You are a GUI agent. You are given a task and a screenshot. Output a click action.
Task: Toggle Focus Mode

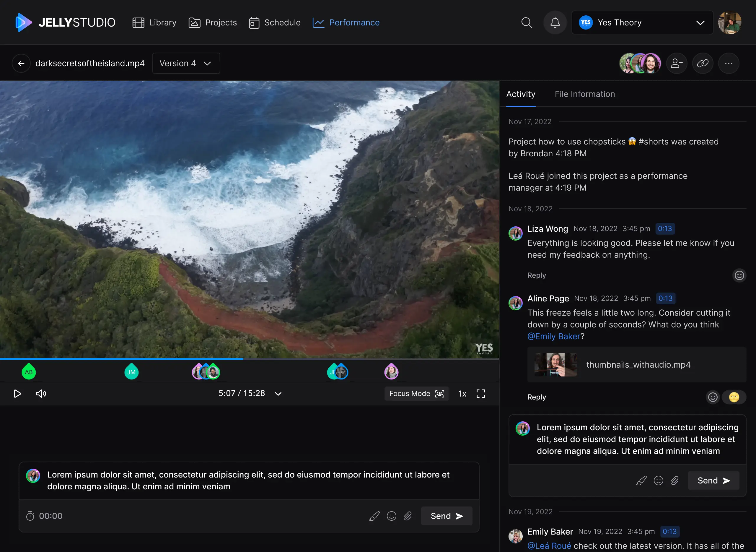[416, 394]
